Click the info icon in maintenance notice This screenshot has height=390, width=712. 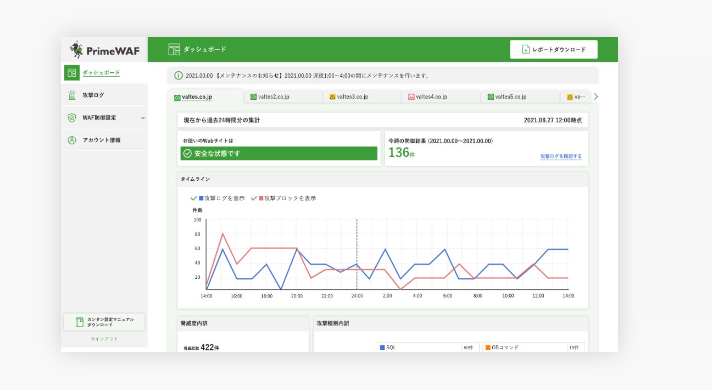tap(178, 75)
